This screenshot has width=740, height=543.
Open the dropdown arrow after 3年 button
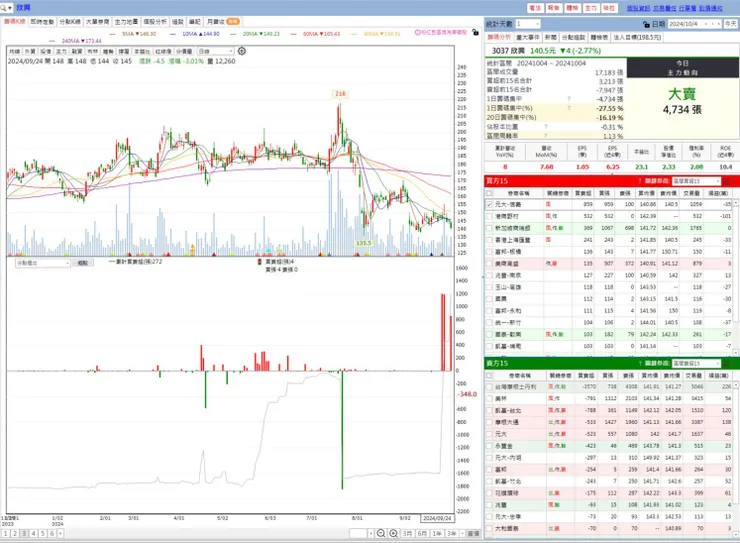(462, 534)
